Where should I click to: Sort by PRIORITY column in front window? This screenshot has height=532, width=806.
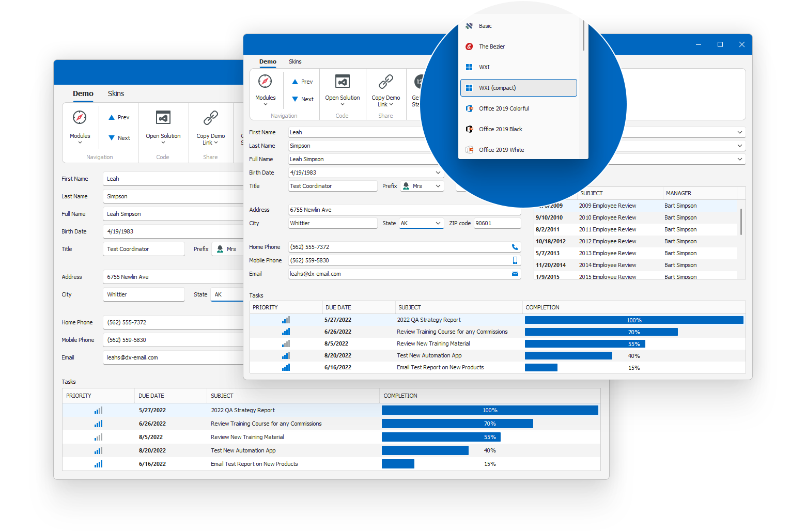coord(286,307)
